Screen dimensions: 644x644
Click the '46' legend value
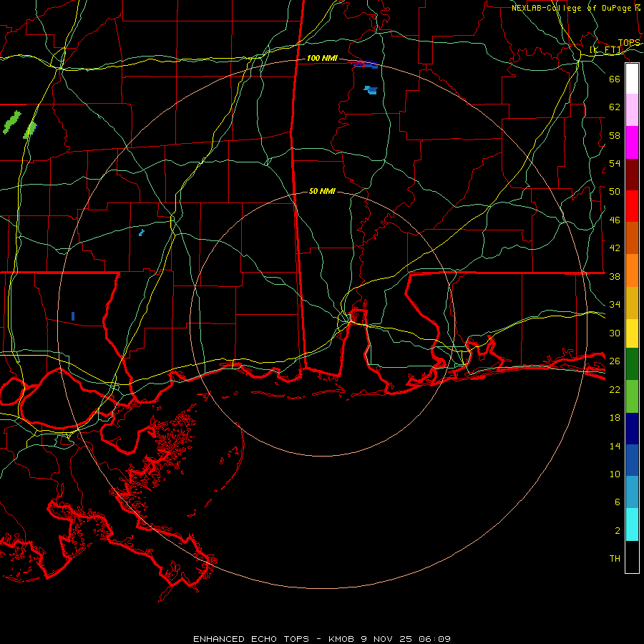(x=615, y=220)
